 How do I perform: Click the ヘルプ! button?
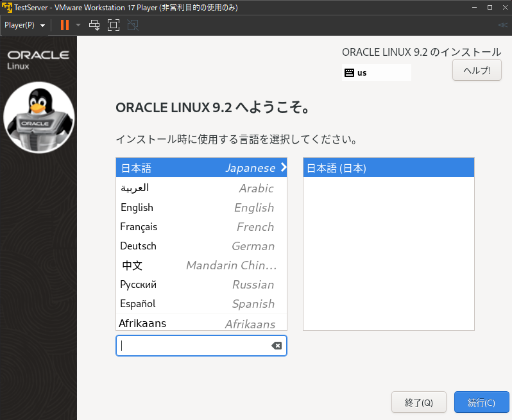pyautogui.click(x=477, y=70)
